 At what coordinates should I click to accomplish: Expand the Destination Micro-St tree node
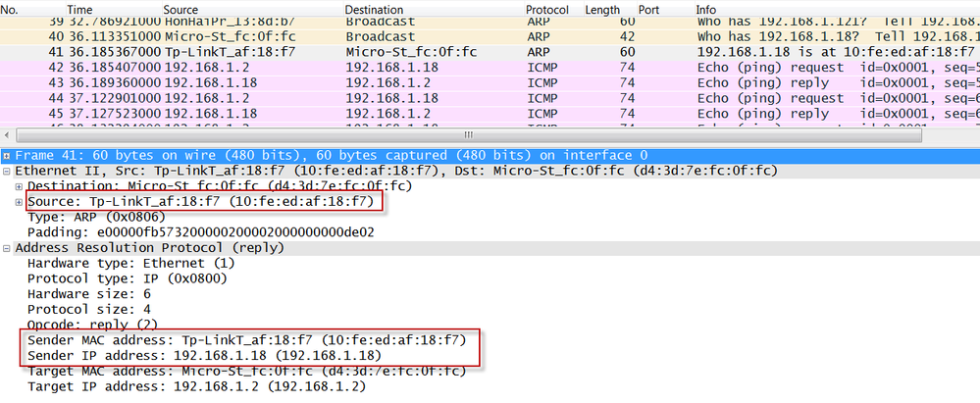(20, 186)
